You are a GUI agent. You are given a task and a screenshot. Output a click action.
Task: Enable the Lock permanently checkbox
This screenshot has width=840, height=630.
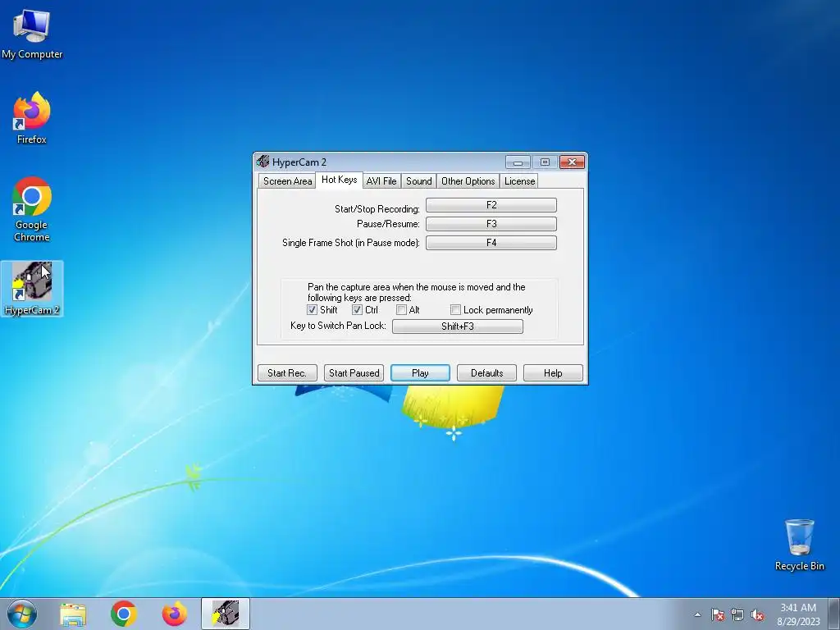tap(455, 309)
